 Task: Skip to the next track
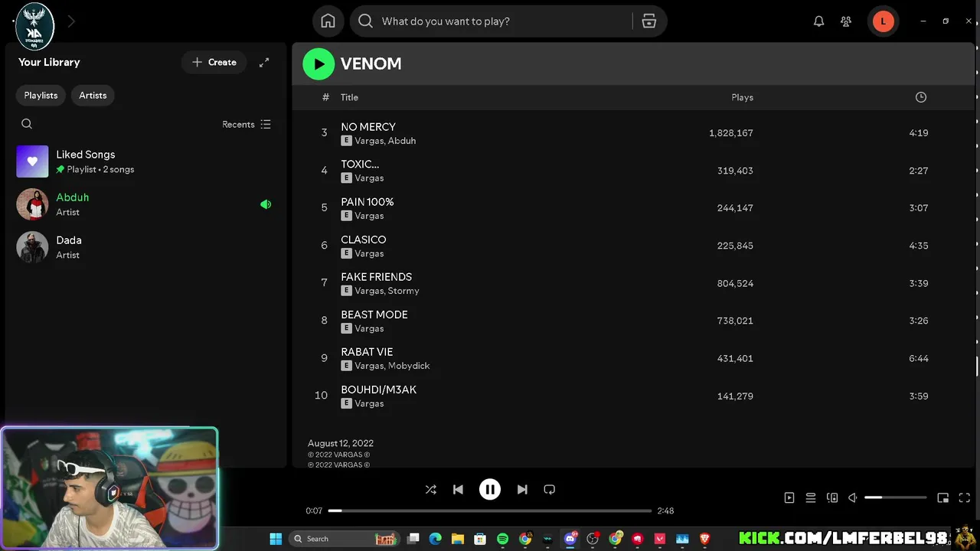pyautogui.click(x=522, y=490)
